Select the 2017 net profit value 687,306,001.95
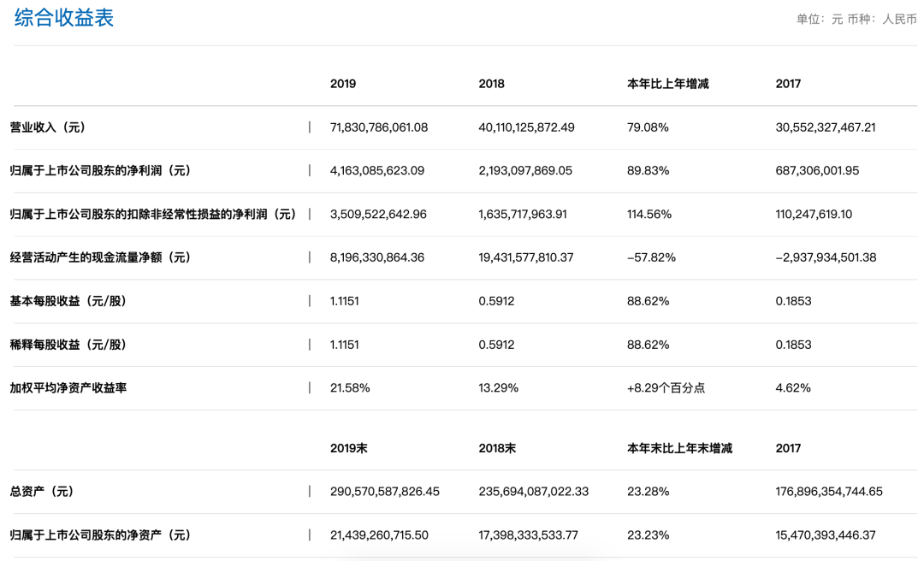This screenshot has width=924, height=561. tap(817, 171)
